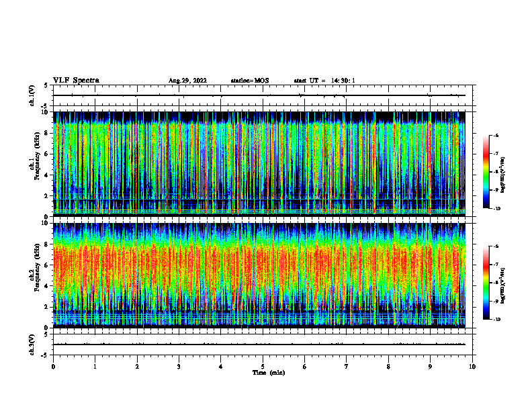The height and width of the screenshot is (411, 532).
Task: Click the ch.2 color bar "log(PSD)" label
Action: coord(503,286)
